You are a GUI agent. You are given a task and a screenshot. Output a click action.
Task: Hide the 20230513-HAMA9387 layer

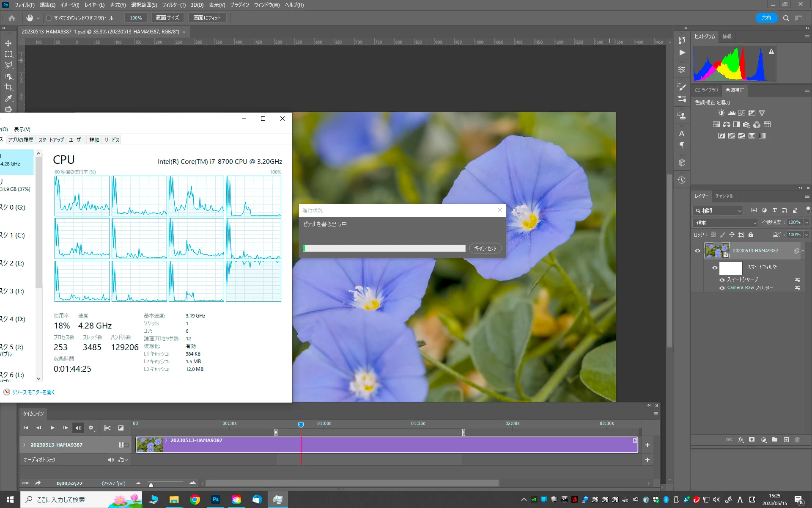698,251
